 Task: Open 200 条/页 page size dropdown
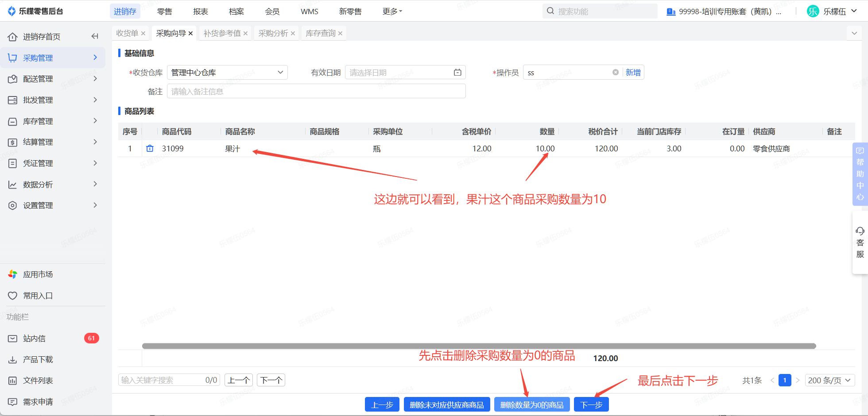click(829, 380)
